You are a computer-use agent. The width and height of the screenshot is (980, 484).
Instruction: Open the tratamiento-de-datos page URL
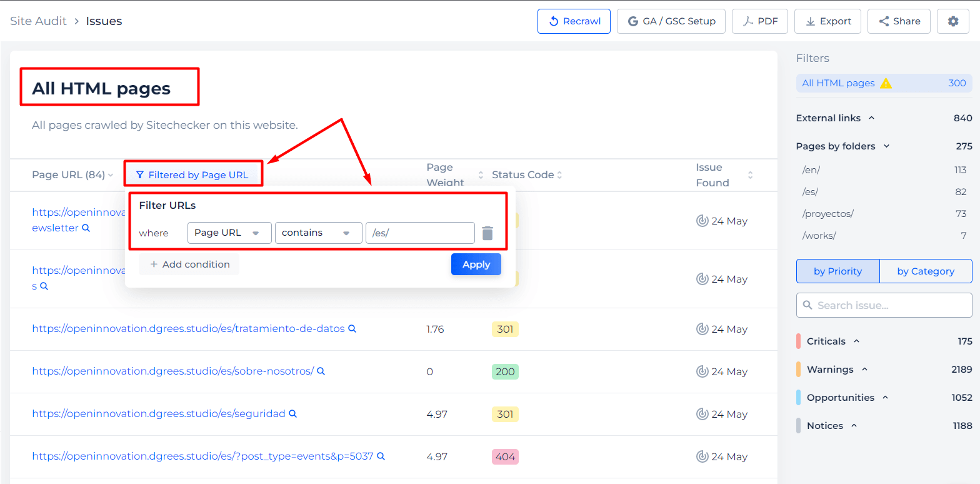[188, 329]
